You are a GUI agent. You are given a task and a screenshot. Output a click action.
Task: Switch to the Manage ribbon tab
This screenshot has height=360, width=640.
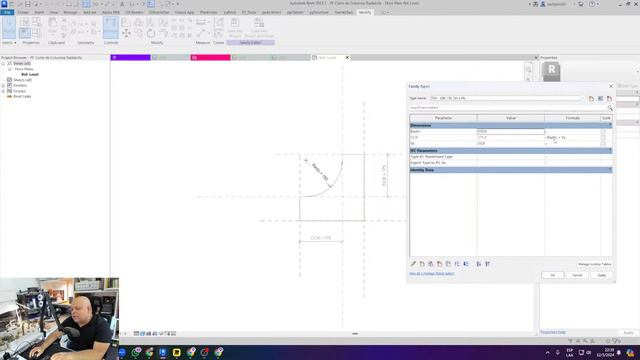[70, 12]
